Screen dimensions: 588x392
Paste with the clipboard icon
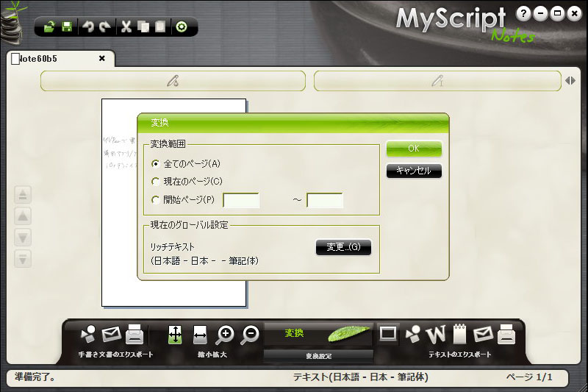[160, 27]
